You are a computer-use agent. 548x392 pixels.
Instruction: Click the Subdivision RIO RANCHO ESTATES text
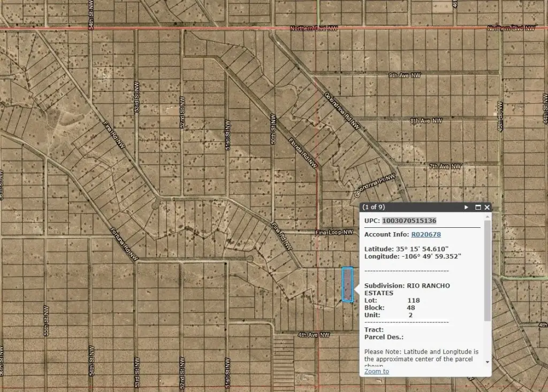tap(407, 289)
